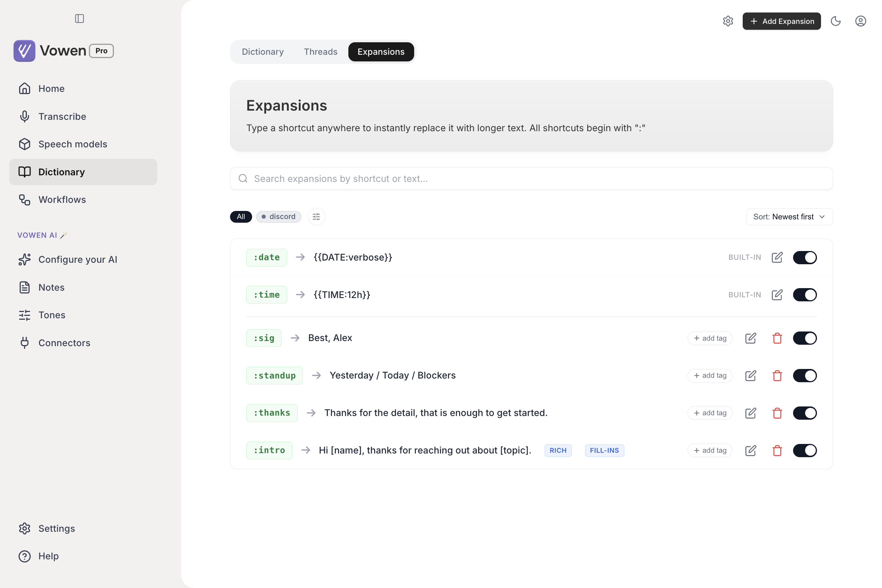Click the RICH badge on :intro
This screenshot has height=588, width=882.
click(558, 451)
